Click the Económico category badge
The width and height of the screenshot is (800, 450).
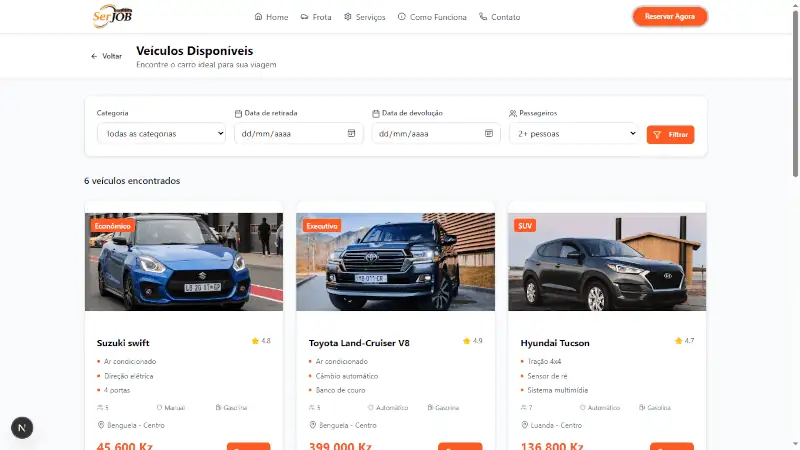tap(113, 226)
